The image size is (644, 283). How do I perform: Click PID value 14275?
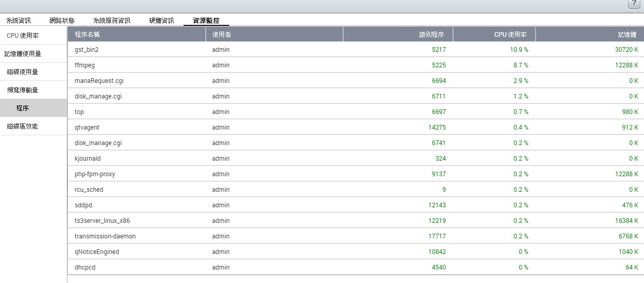point(437,128)
